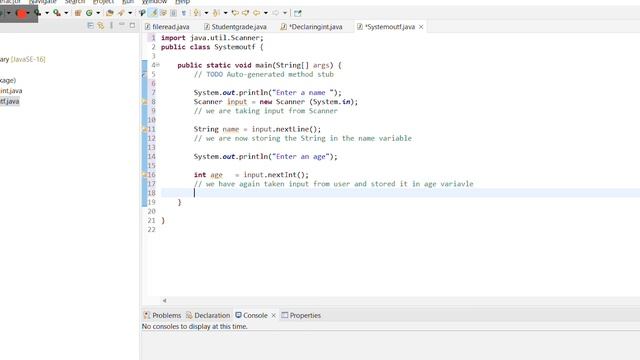Open the Navigate menu
The width and height of the screenshot is (640, 360).
click(x=42, y=2)
